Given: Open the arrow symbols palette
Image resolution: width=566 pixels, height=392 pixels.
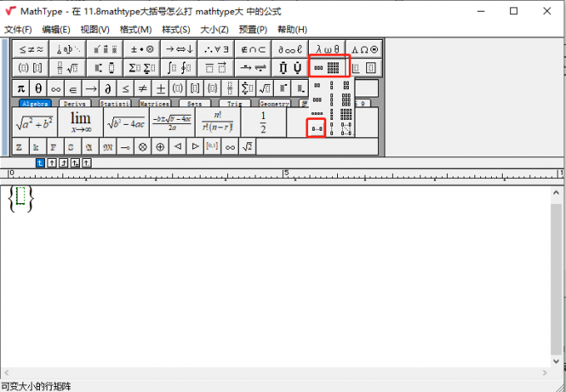Looking at the screenshot, I should pyautogui.click(x=179, y=49).
